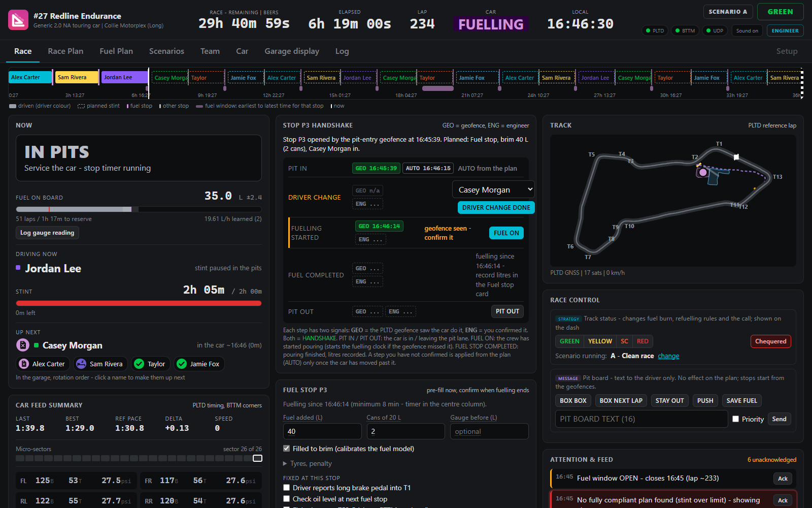Open the Car tab
This screenshot has height=508, width=812.
point(242,51)
